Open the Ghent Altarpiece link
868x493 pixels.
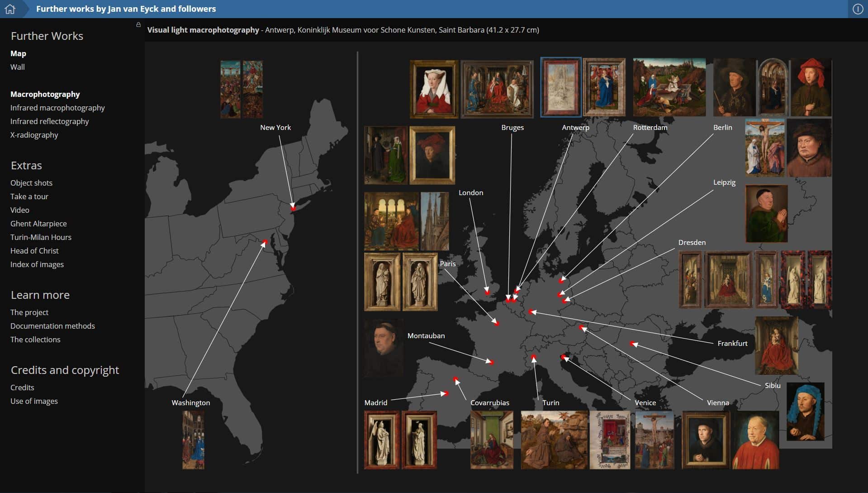pos(38,224)
